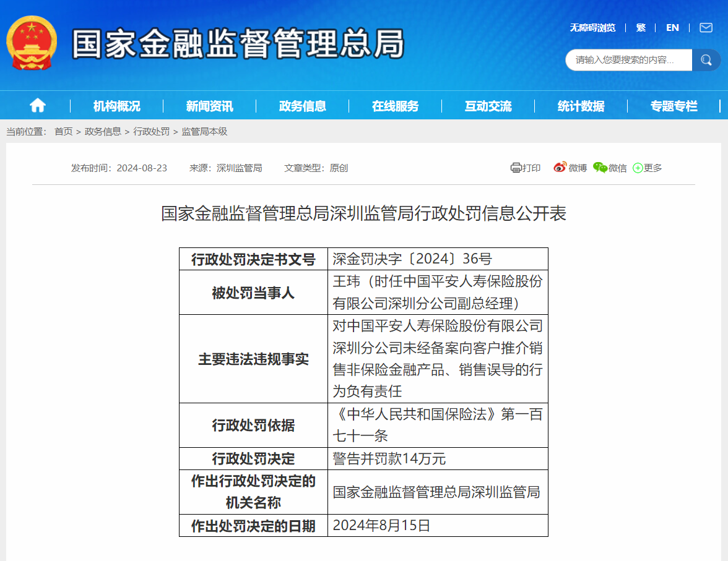Click the source text 深圳监管局
This screenshot has height=561, width=728.
[x=239, y=168]
